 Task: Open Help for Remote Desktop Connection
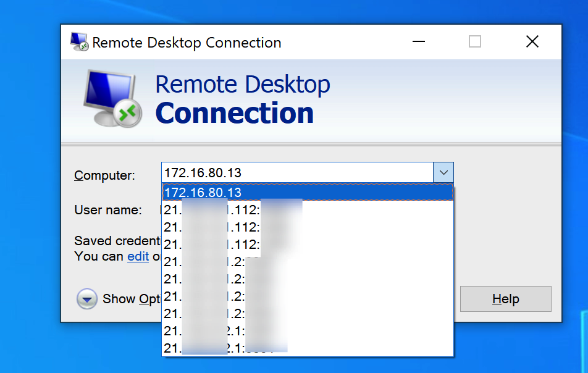[x=505, y=299]
